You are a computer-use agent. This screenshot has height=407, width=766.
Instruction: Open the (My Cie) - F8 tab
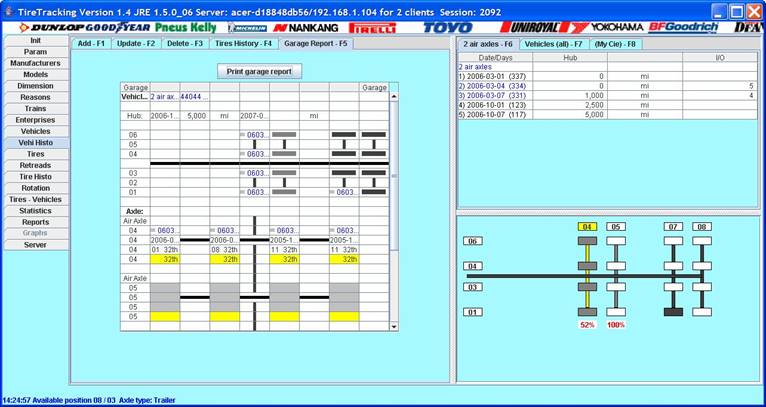click(x=615, y=44)
